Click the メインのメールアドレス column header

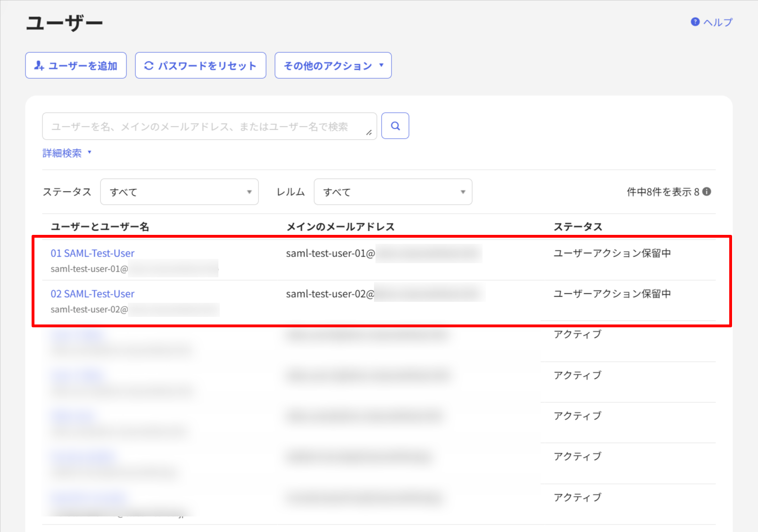point(341,226)
